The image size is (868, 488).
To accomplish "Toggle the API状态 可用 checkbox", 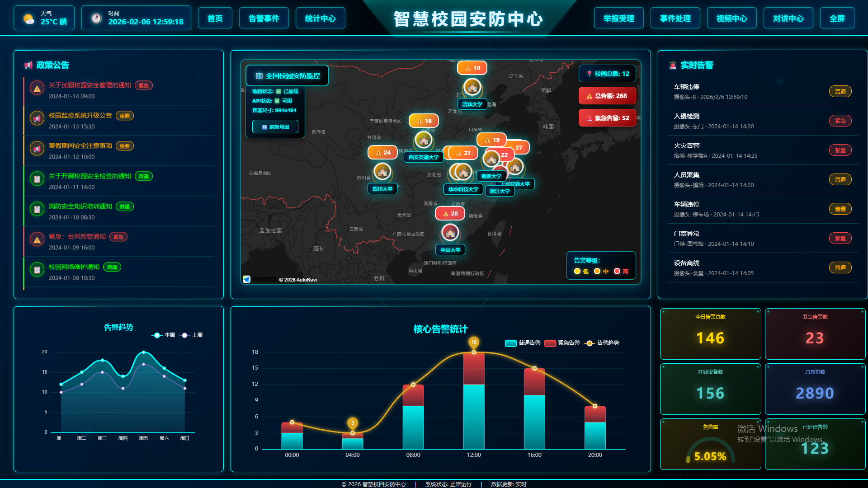I will click(x=277, y=101).
